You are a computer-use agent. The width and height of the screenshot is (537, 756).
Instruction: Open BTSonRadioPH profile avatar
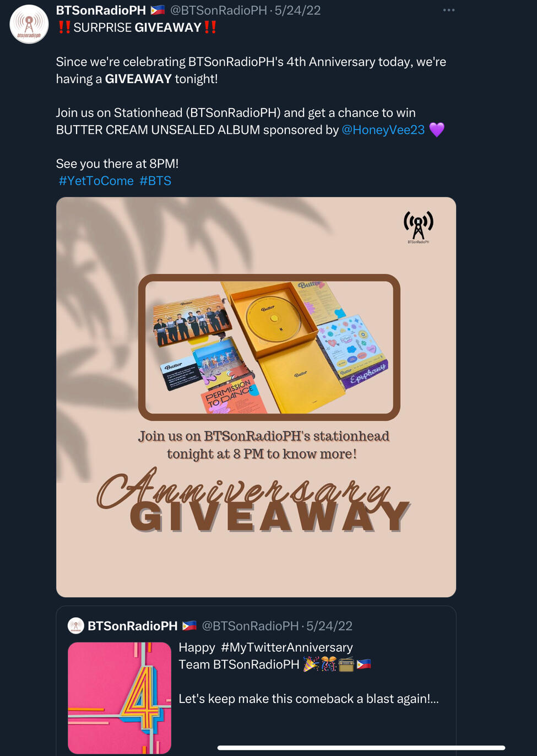pyautogui.click(x=29, y=24)
